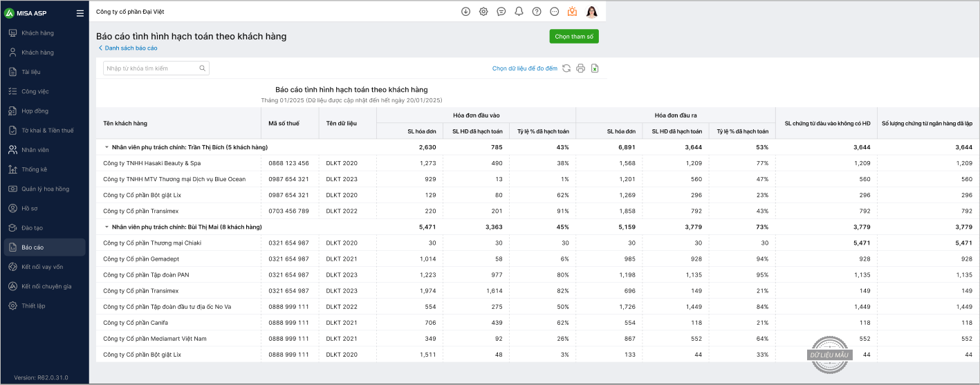Screen dimensions: 980x385
Task: Open Thiết lập sidebar menu
Action: coord(45,306)
